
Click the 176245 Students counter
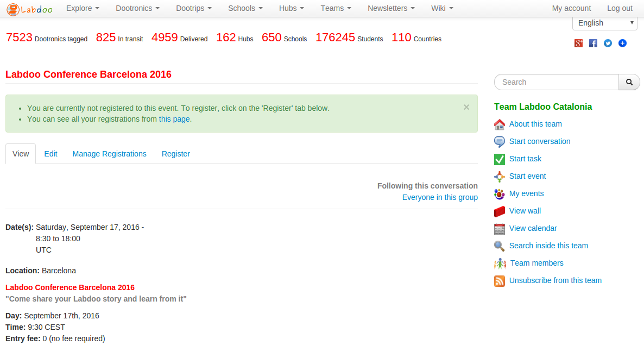349,38
